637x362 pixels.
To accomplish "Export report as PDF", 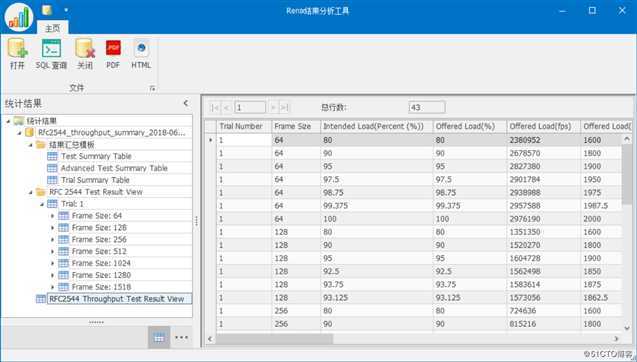I will 113,54.
